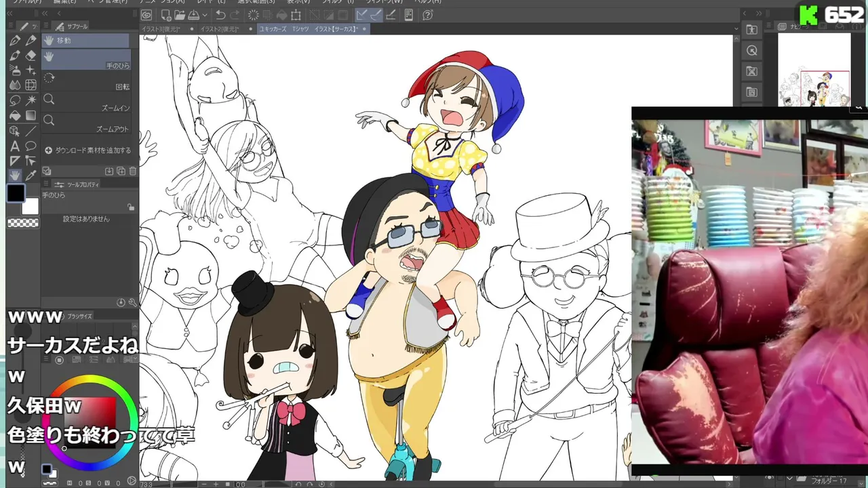
Task: Open the Tool Property palette menu
Action: (x=47, y=184)
